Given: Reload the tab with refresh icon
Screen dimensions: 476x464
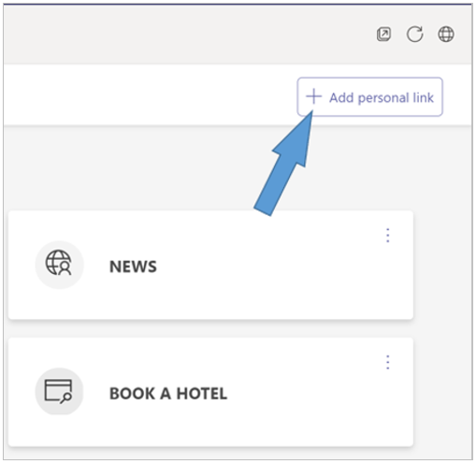Looking at the screenshot, I should tap(414, 34).
